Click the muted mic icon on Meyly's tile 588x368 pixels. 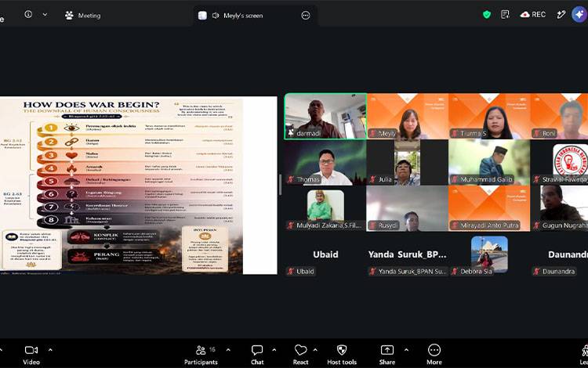(x=372, y=133)
